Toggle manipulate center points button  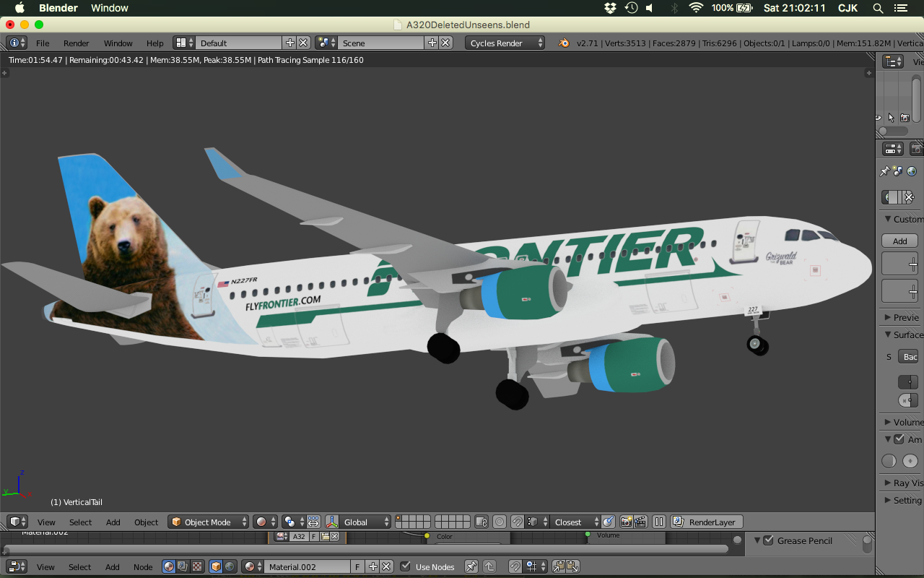pos(313,522)
